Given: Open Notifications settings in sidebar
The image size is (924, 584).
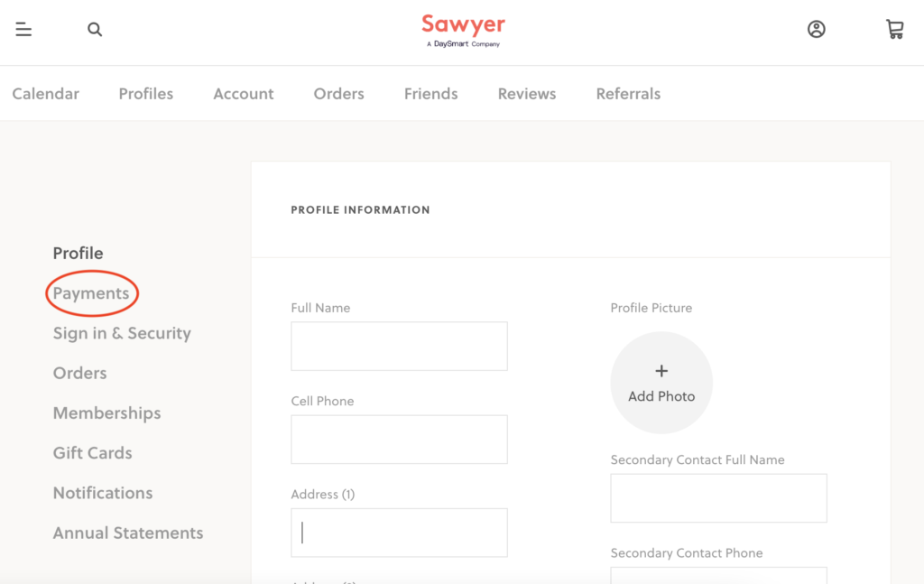Looking at the screenshot, I should click(x=103, y=493).
